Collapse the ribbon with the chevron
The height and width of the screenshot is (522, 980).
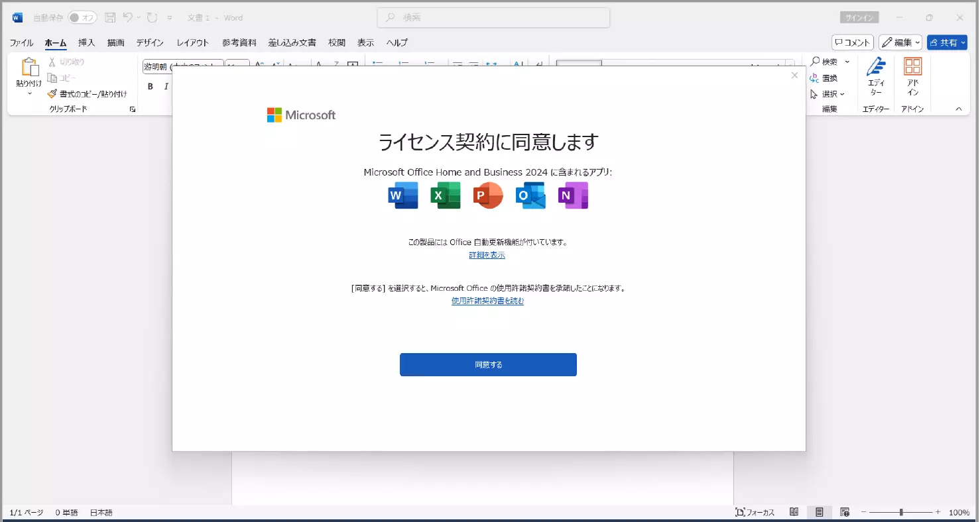point(958,109)
